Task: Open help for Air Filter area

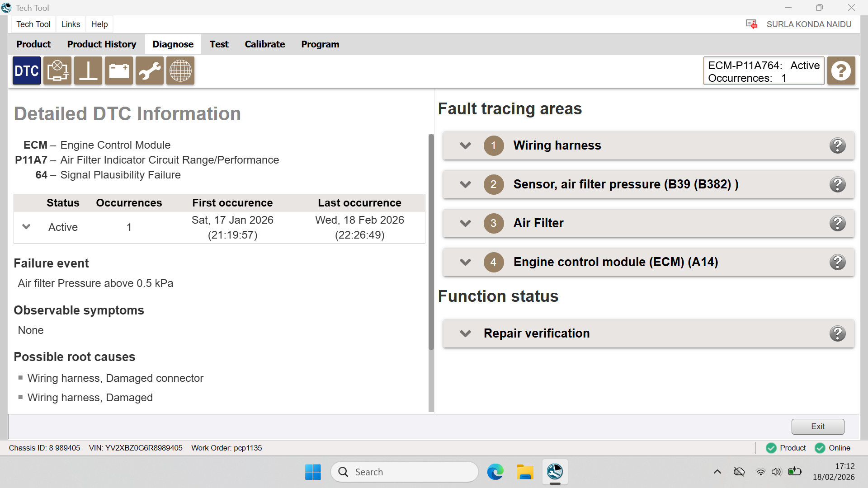Action: [x=838, y=223]
